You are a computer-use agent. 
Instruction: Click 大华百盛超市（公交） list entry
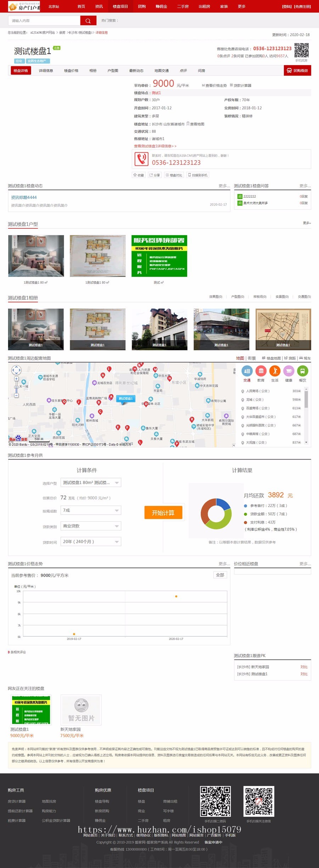coord(261,417)
